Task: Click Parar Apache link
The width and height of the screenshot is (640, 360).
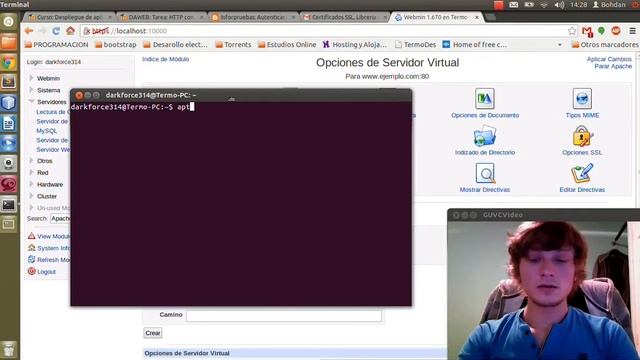Action: (613, 66)
